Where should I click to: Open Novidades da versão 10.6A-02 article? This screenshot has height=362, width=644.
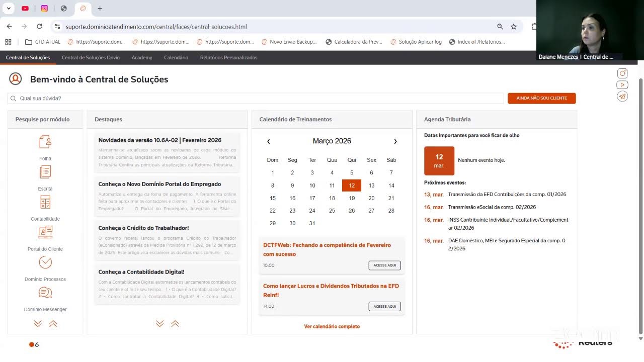pyautogui.click(x=160, y=140)
